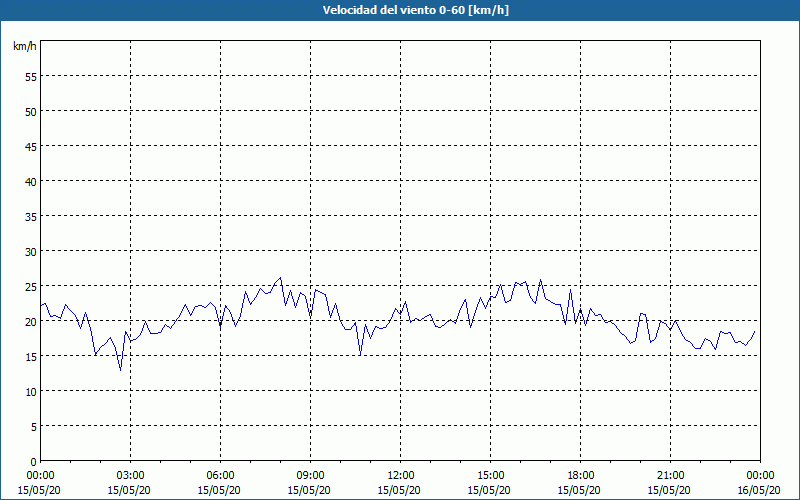Click the 18:00 time axis label
800x500 pixels.
pyautogui.click(x=581, y=476)
